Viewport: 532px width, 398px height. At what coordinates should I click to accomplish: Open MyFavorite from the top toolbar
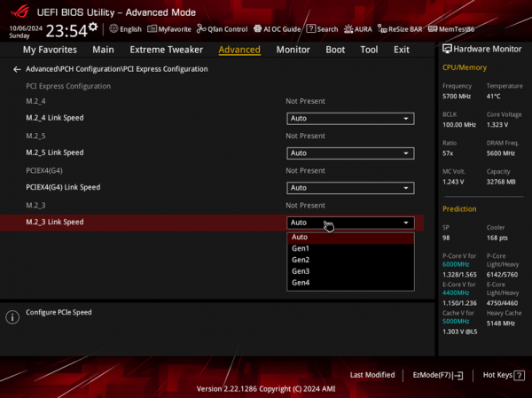(x=169, y=29)
